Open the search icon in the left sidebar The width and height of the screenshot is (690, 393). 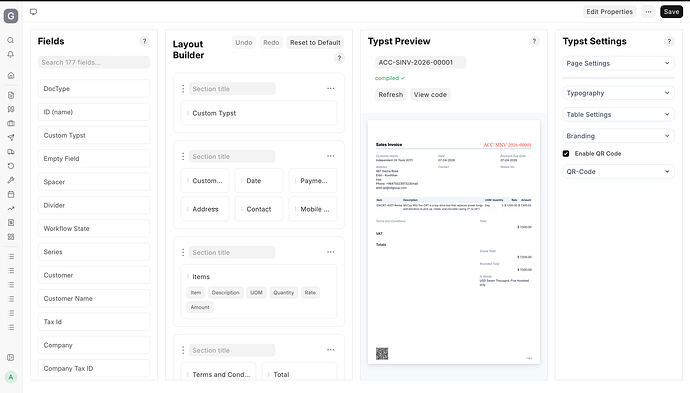(11, 40)
